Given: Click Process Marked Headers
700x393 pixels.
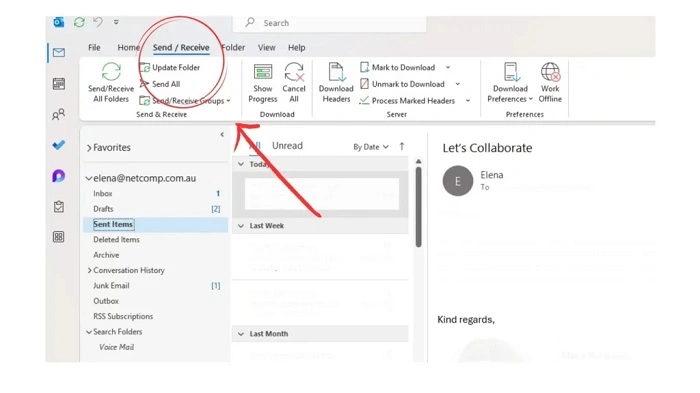Looking at the screenshot, I should (407, 101).
